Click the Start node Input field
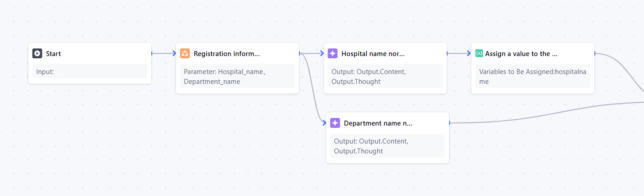This screenshot has width=644, height=196. pyautogui.click(x=90, y=71)
